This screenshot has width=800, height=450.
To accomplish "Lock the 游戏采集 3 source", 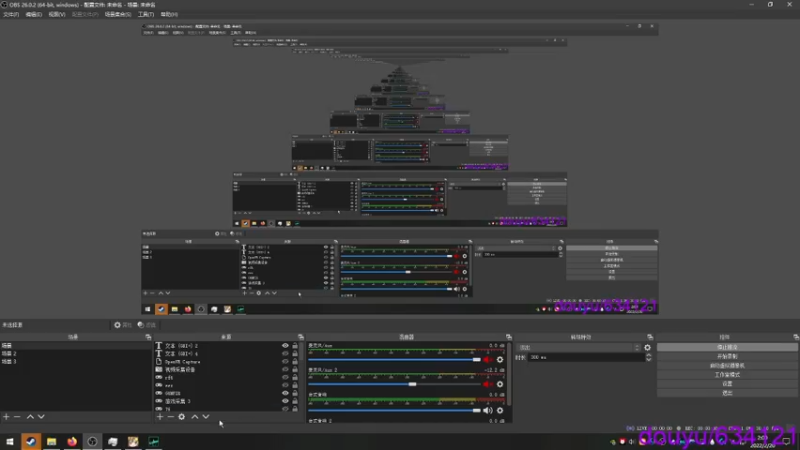I will 295,401.
